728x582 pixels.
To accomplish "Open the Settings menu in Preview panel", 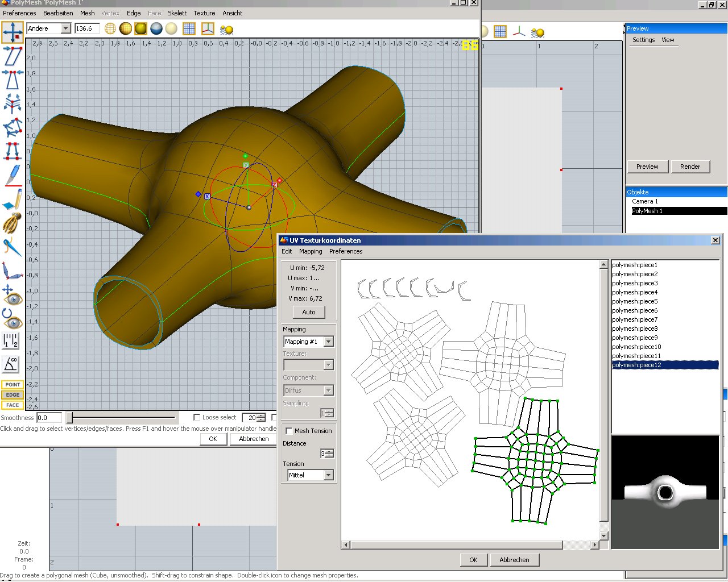I will 644,40.
